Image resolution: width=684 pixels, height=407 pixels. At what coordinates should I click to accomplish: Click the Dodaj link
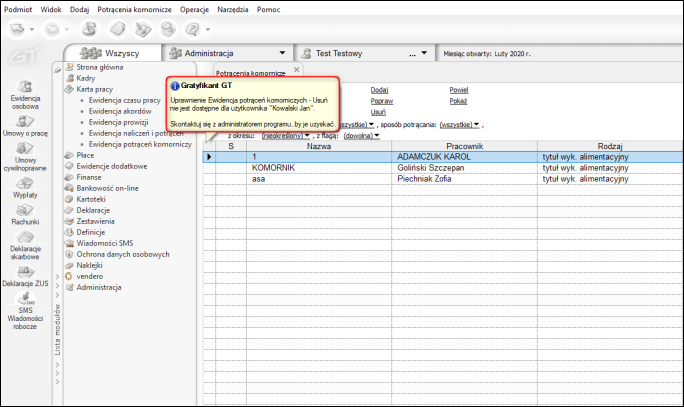tap(379, 89)
